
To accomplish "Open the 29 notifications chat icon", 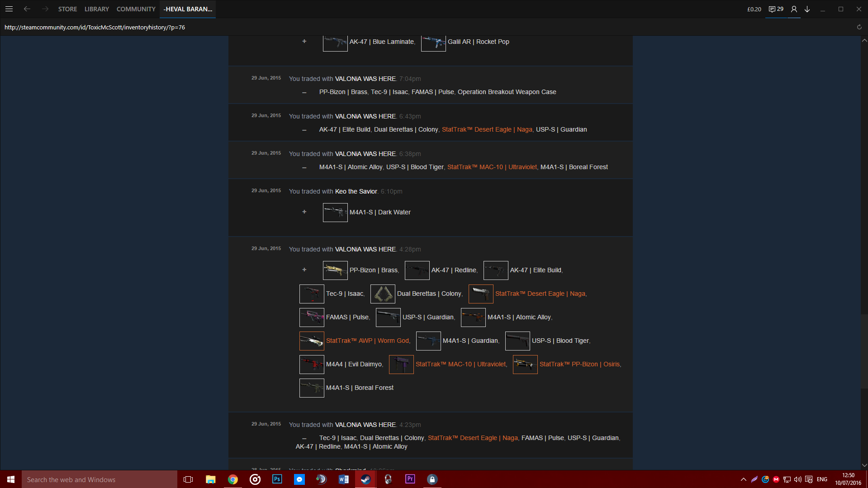I will (776, 9).
